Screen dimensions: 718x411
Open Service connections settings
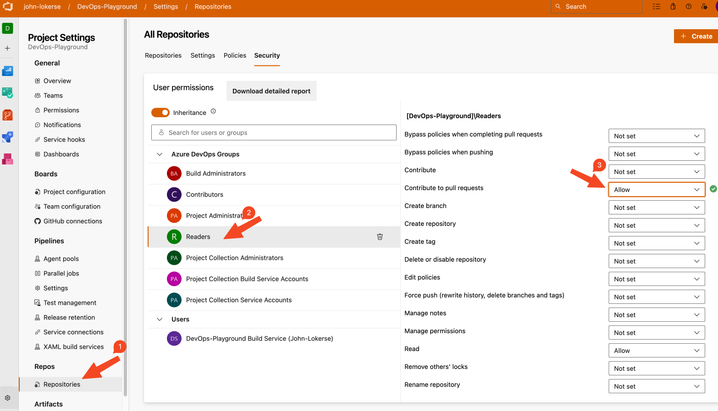73,332
